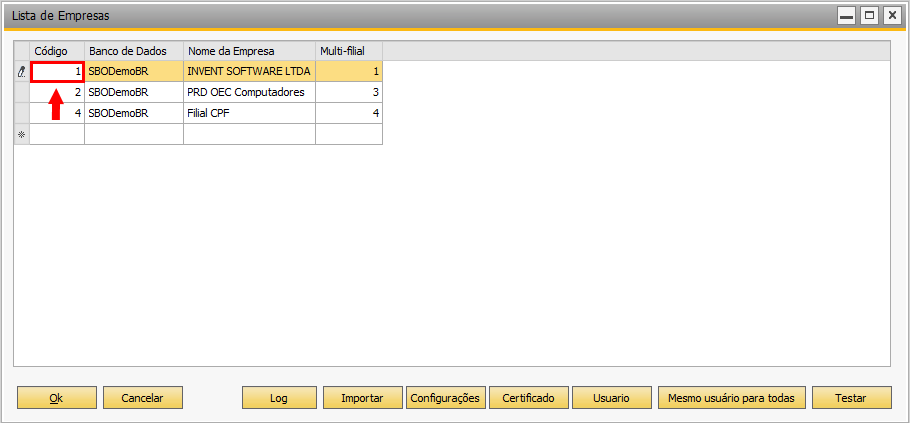
Task: Close the Lista de Empresas window
Action: pyautogui.click(x=891, y=16)
